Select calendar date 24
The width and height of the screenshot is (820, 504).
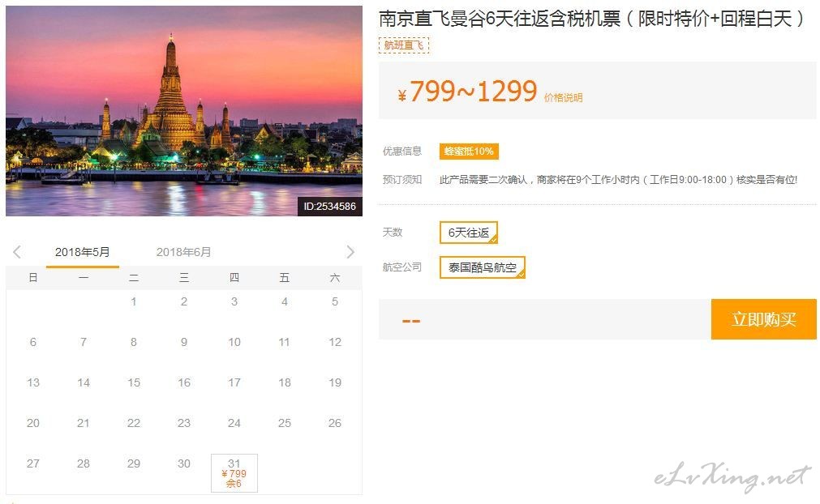click(x=234, y=423)
